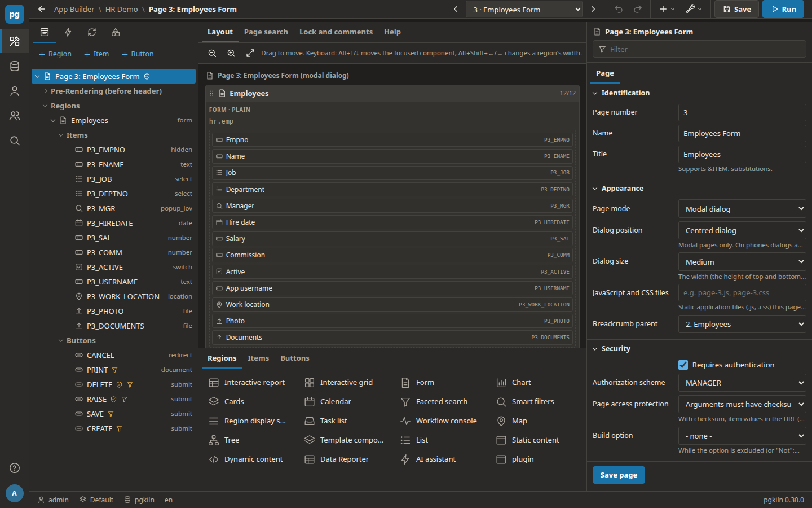Viewport: 812px width, 508px height.
Task: Zoom out the layout view
Action: pos(212,53)
